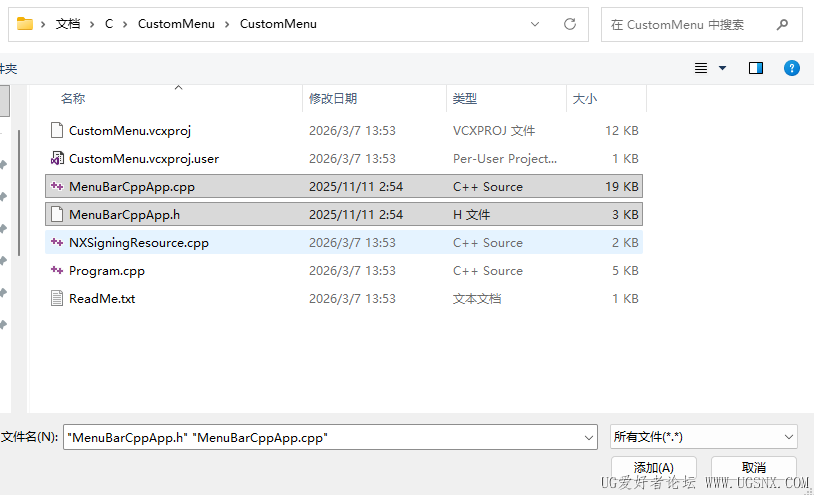Expand the chevron before final CustomMenu breadcrumb
Viewport: 814px width, 495px height.
pyautogui.click(x=227, y=24)
